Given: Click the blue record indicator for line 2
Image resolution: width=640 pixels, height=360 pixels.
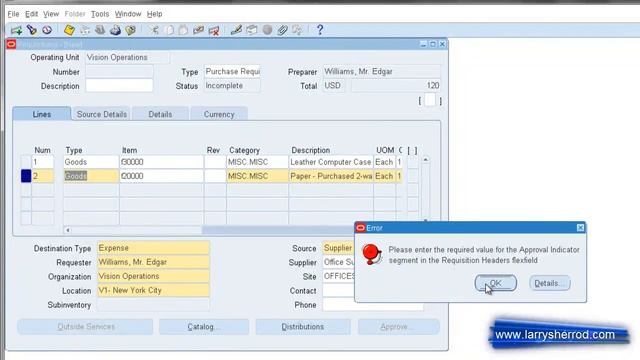Looking at the screenshot, I should pos(26,176).
